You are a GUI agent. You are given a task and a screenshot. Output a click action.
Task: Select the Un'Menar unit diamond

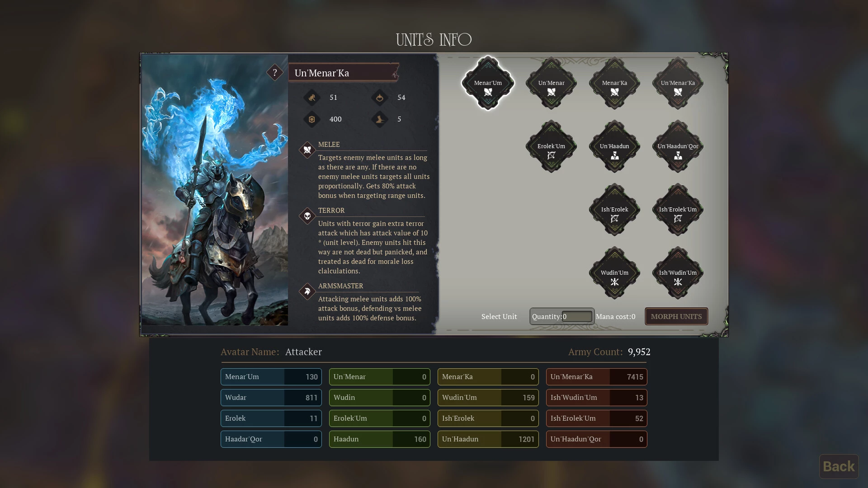pos(551,83)
